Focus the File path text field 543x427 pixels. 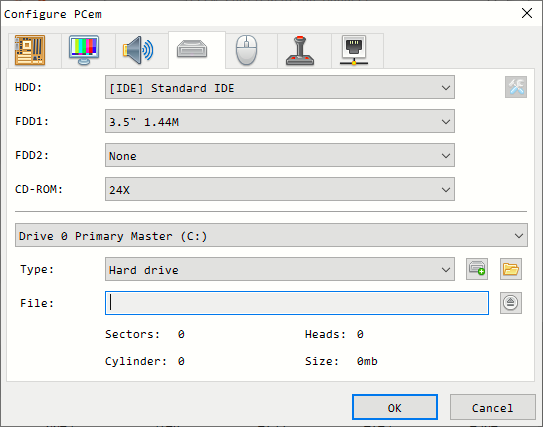click(297, 303)
